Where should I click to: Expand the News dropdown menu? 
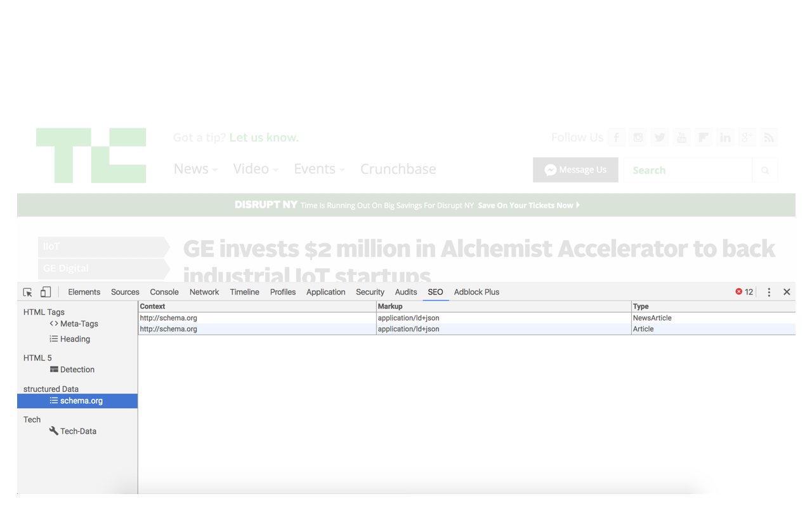point(195,169)
